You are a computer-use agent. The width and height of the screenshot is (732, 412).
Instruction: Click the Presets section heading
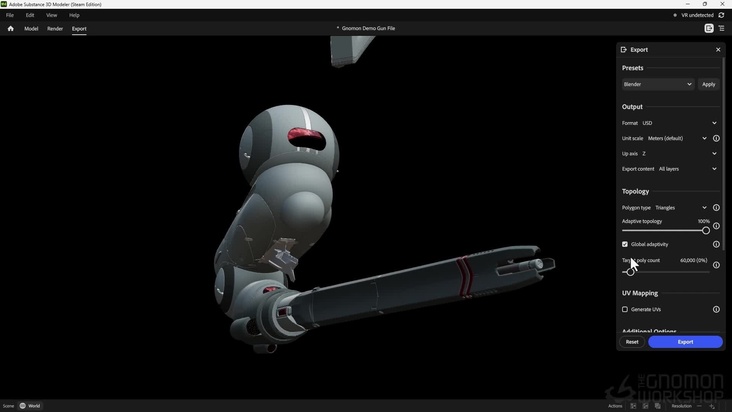[x=632, y=68]
